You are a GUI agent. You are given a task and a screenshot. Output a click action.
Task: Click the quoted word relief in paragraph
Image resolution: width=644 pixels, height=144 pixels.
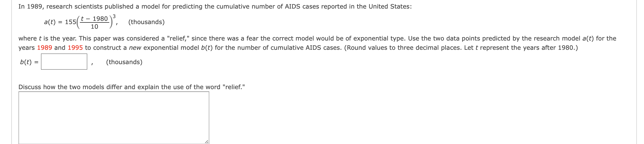point(178,38)
